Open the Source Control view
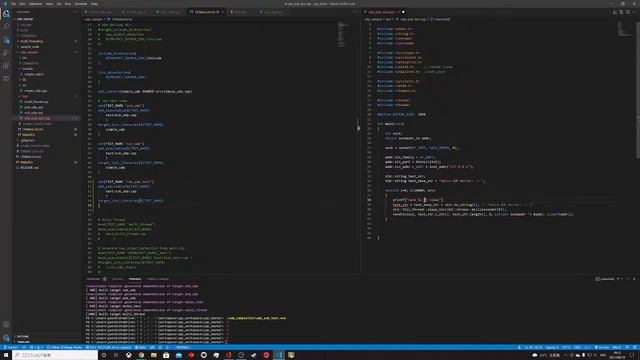Viewport: 640px width, 360px height. (6, 40)
